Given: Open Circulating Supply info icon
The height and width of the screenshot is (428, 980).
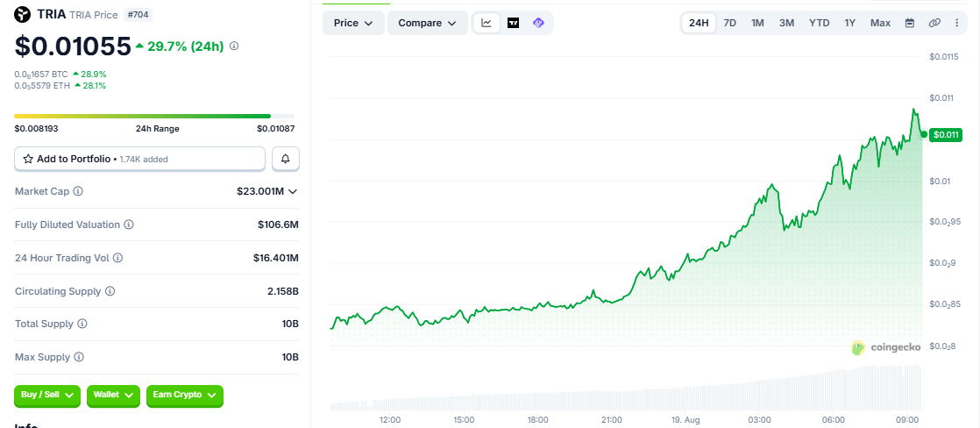Looking at the screenshot, I should (x=110, y=291).
